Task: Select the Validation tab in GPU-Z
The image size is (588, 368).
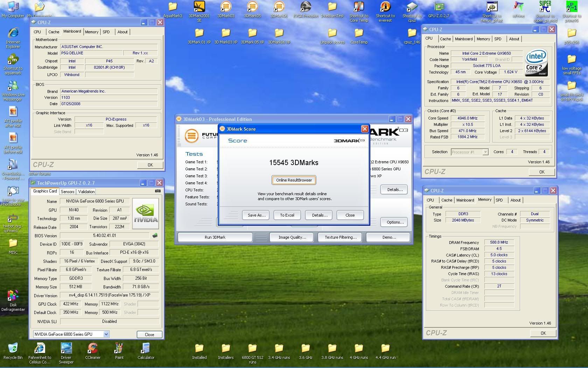Action: click(86, 192)
